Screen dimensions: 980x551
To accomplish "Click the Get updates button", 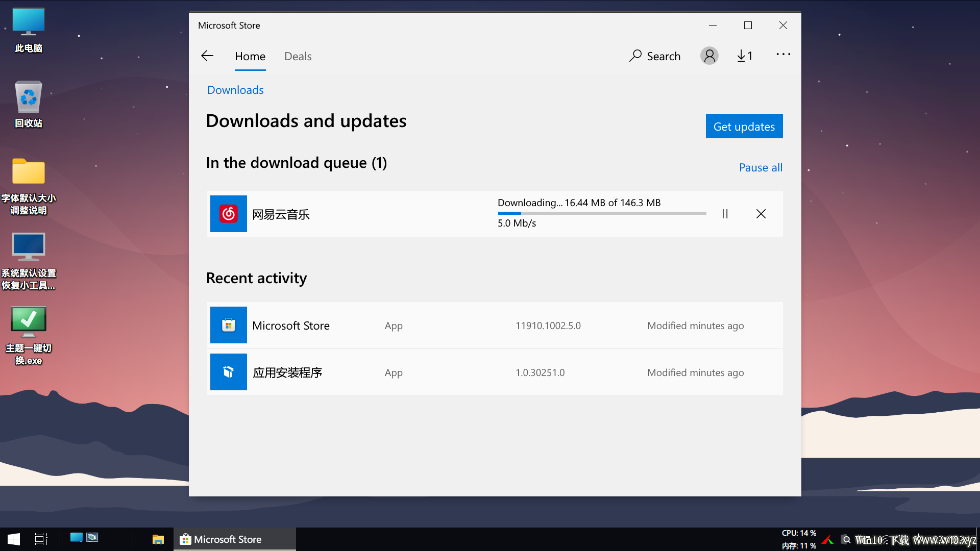I will pyautogui.click(x=744, y=126).
